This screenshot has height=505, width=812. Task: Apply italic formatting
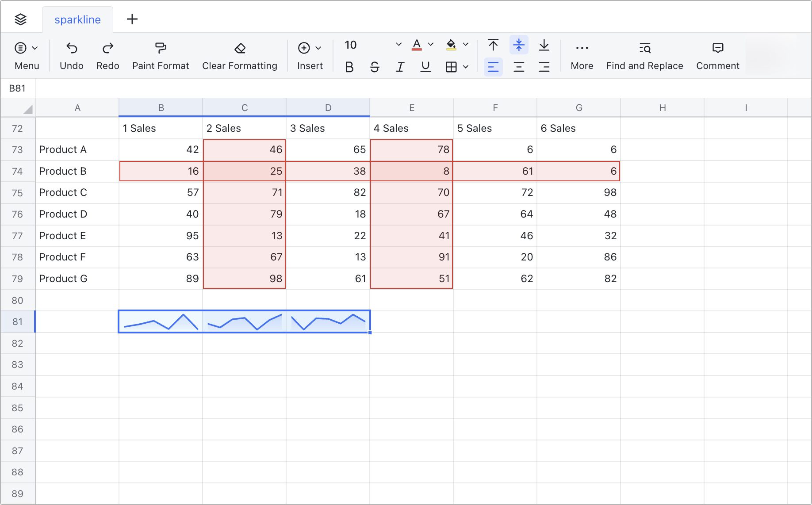pyautogui.click(x=400, y=67)
